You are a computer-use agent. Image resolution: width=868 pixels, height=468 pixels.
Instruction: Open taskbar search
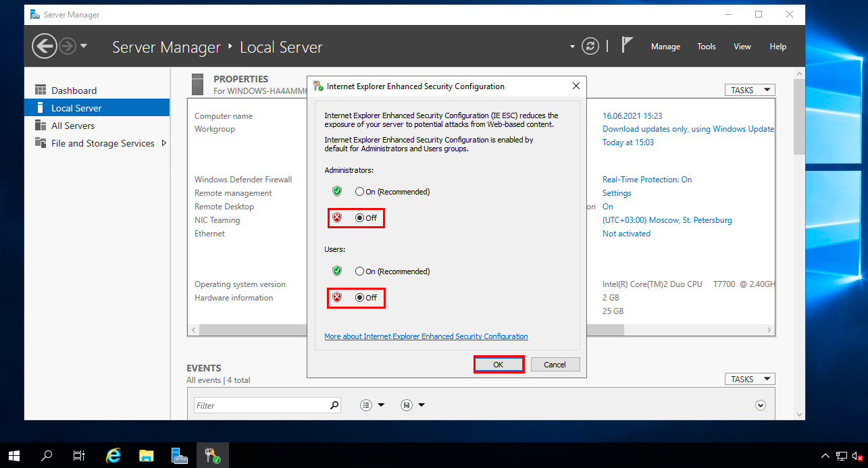click(x=47, y=456)
